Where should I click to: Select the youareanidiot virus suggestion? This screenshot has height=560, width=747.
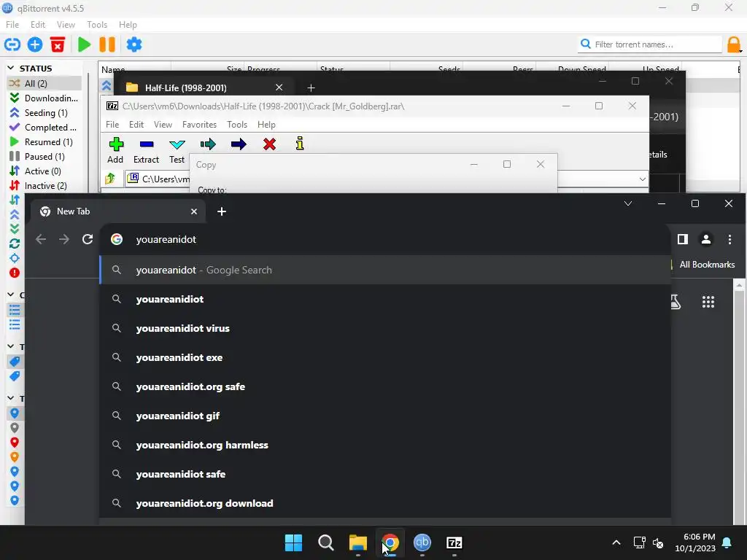coord(385,329)
